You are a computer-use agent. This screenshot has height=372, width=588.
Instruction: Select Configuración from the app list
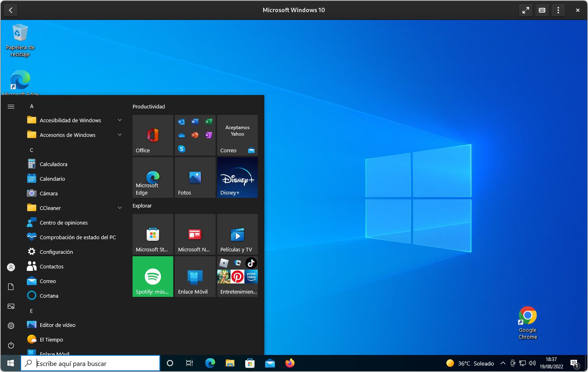point(56,252)
